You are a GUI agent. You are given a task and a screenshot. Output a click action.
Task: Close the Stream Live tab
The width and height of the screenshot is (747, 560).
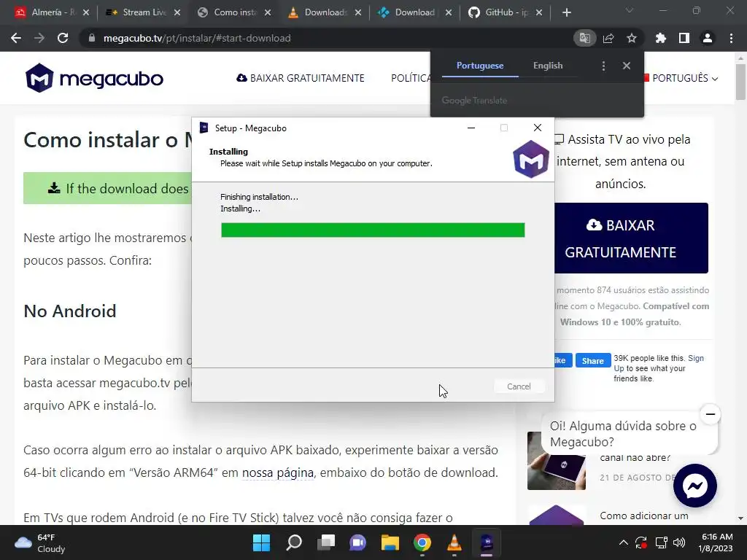coord(177,12)
